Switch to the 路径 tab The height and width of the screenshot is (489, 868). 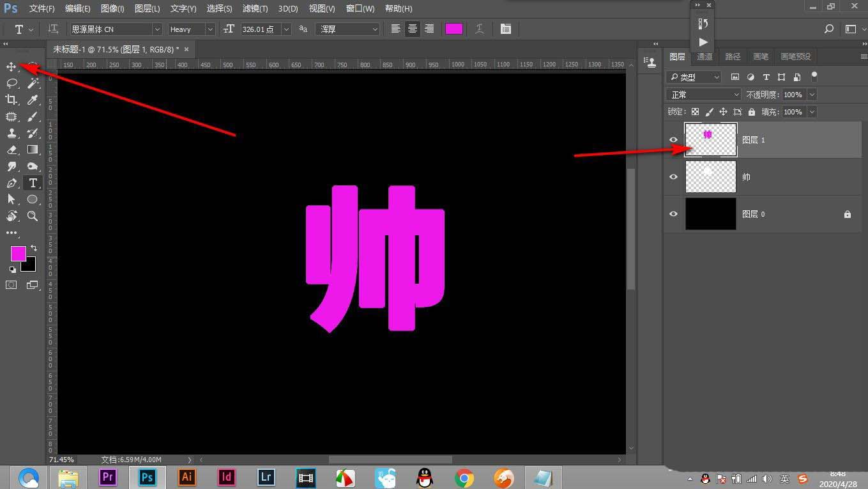(733, 57)
